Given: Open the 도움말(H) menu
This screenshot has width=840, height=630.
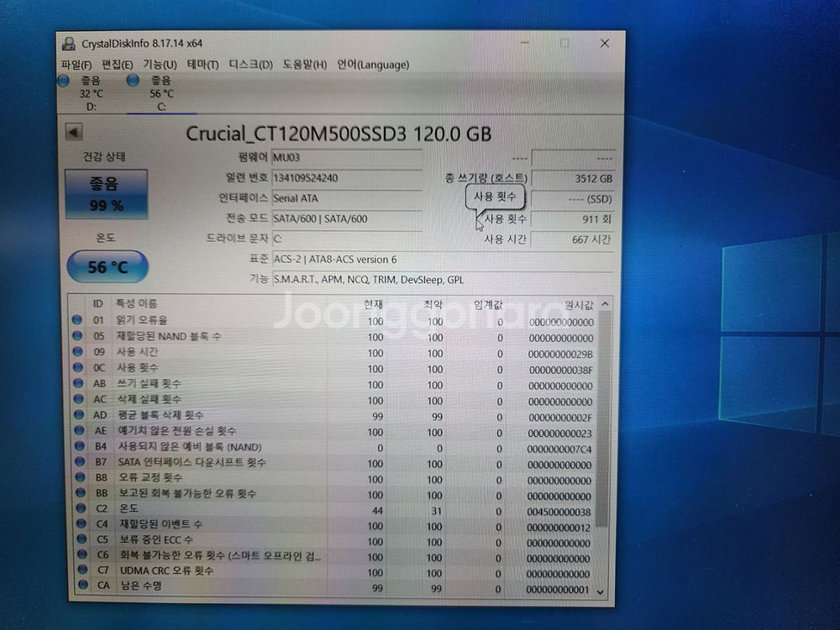Looking at the screenshot, I should pyautogui.click(x=305, y=65).
